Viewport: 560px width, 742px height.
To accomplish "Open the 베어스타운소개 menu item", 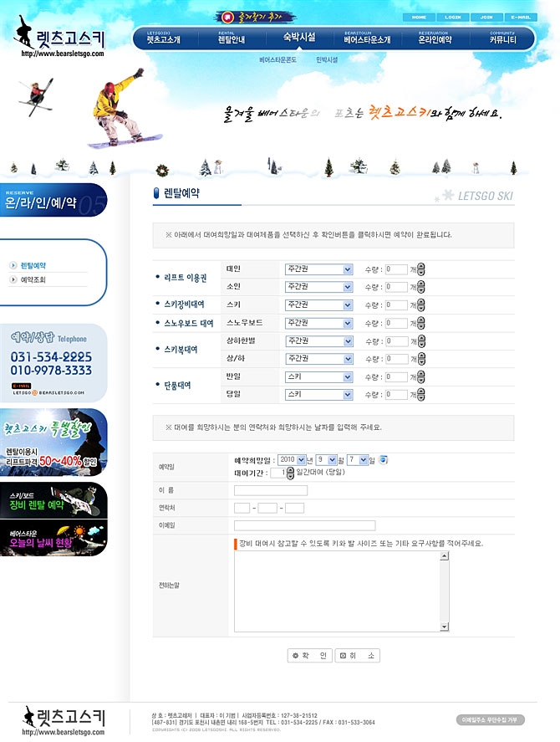I will 367,38.
